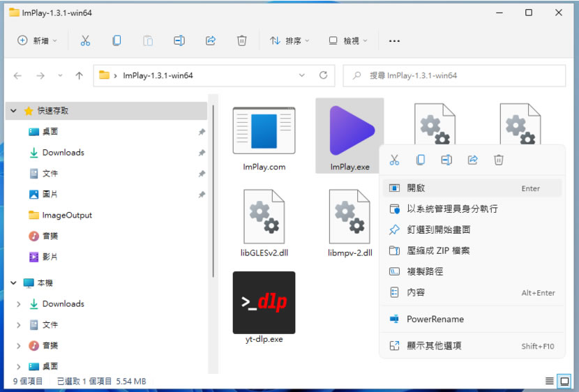The width and height of the screenshot is (579, 392).
Task: Choose 顯示其他選項
Action: click(472, 346)
